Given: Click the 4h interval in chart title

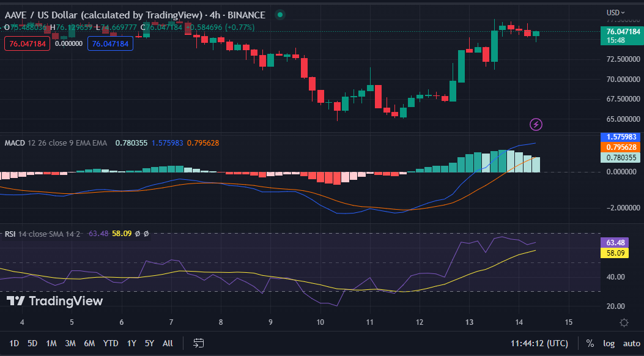Looking at the screenshot, I should [x=215, y=15].
